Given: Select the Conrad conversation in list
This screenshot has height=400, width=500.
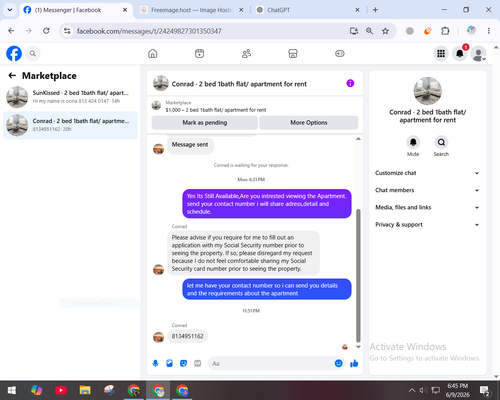Looking at the screenshot, I should 70,125.
